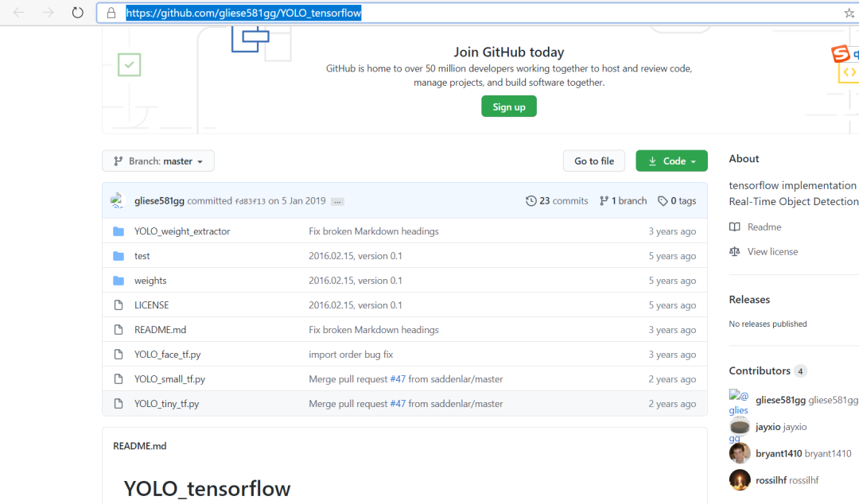Click the browser forward arrow
The height and width of the screenshot is (504, 859).
tap(49, 13)
